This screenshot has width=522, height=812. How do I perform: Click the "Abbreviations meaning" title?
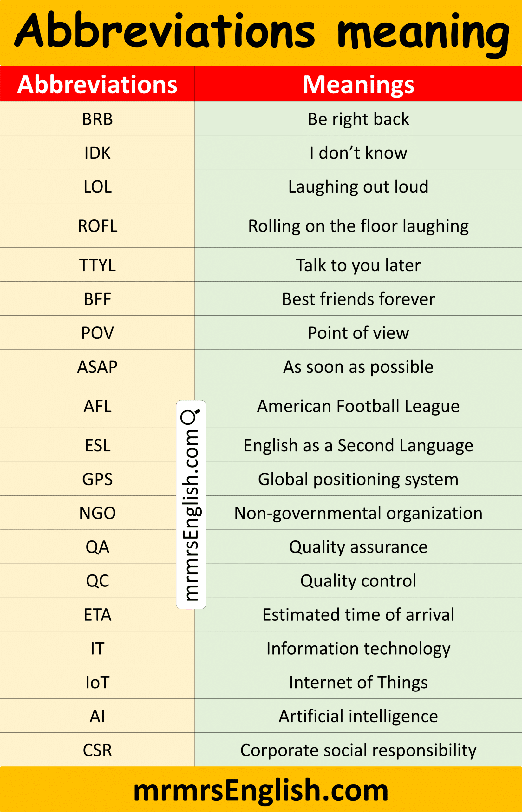point(261,32)
